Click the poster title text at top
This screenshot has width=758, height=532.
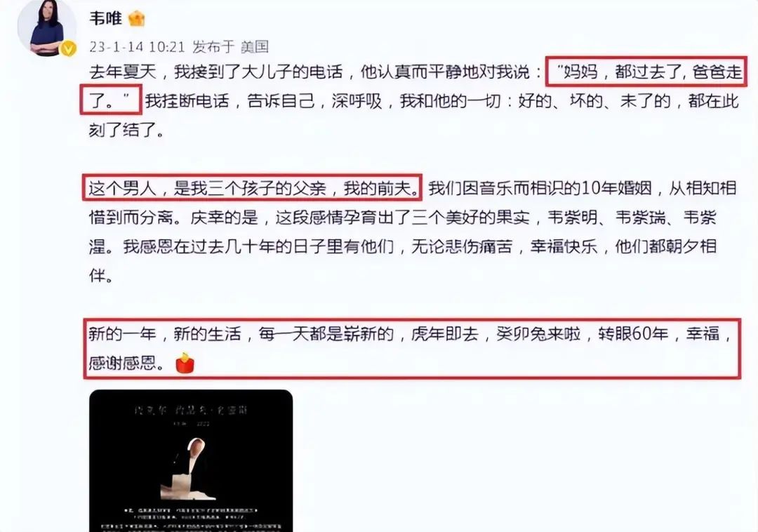[190, 411]
